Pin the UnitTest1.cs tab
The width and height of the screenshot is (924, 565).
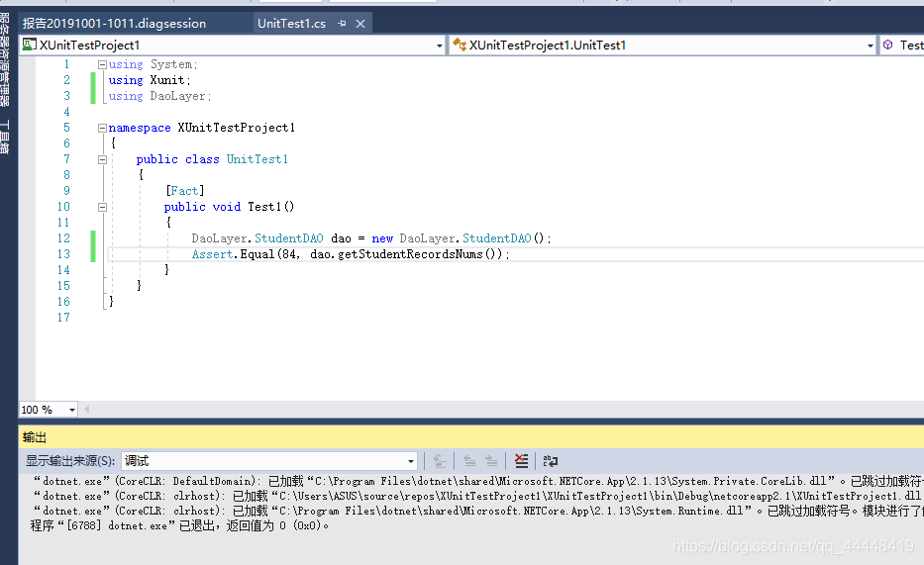point(343,24)
